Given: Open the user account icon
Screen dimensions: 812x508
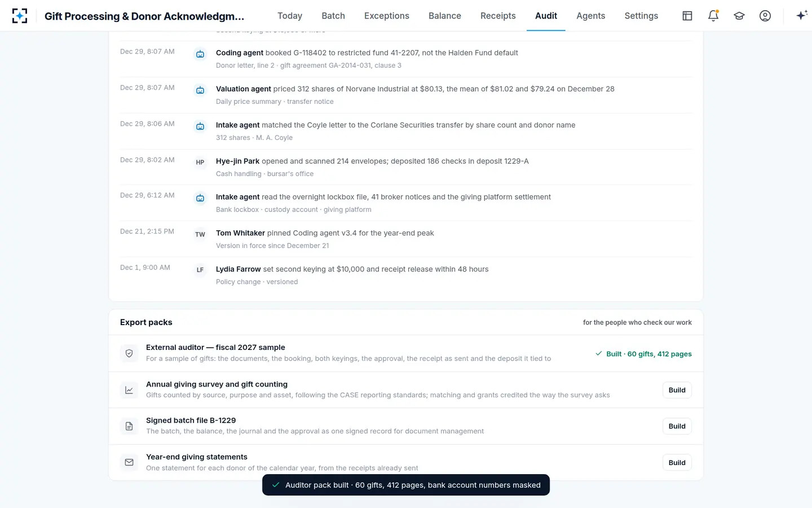Looking at the screenshot, I should [765, 16].
